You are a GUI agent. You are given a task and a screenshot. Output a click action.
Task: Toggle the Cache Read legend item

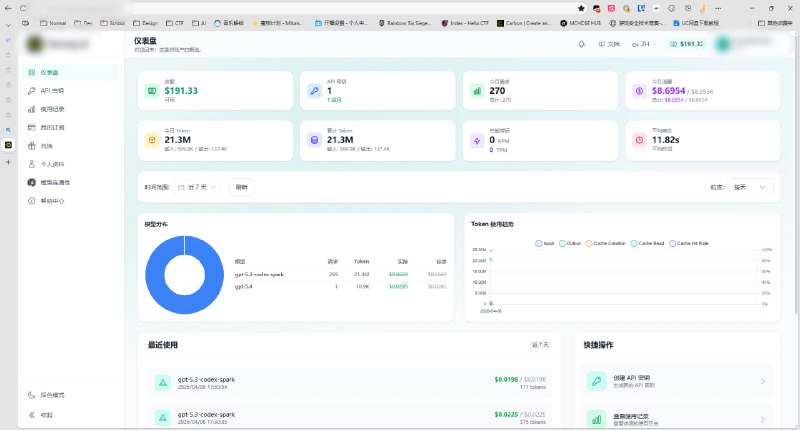pyautogui.click(x=647, y=243)
